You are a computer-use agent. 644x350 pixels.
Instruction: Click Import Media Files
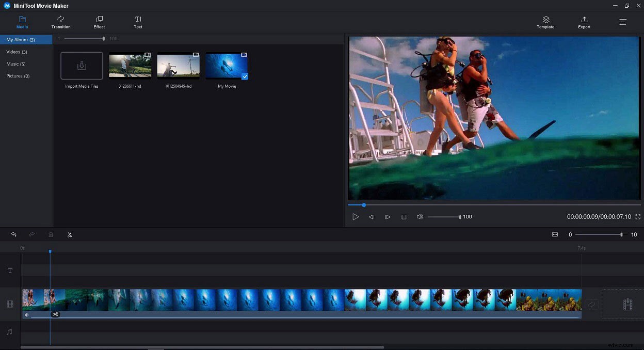tap(82, 66)
